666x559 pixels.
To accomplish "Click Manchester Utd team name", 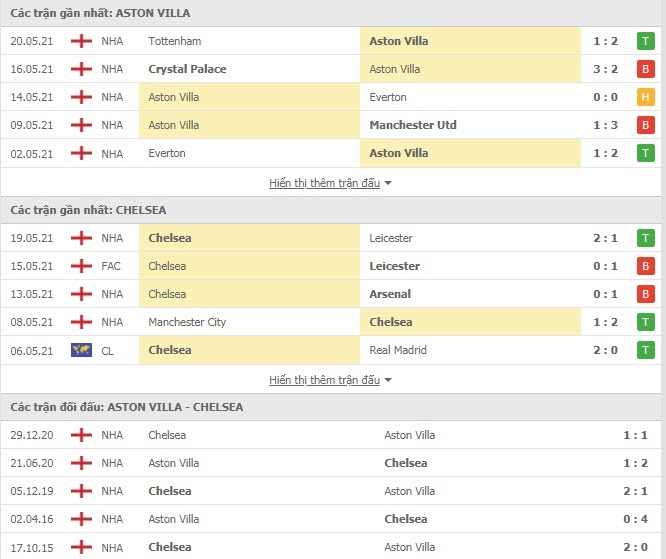I will tap(412, 125).
